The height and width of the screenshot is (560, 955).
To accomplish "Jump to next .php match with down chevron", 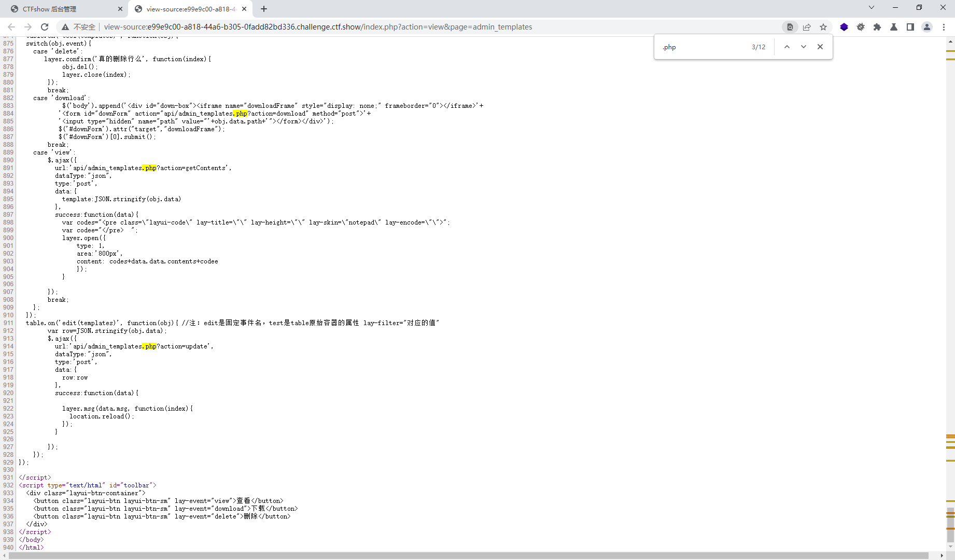I will 804,47.
